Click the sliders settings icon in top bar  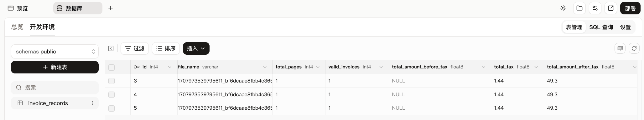(x=595, y=8)
